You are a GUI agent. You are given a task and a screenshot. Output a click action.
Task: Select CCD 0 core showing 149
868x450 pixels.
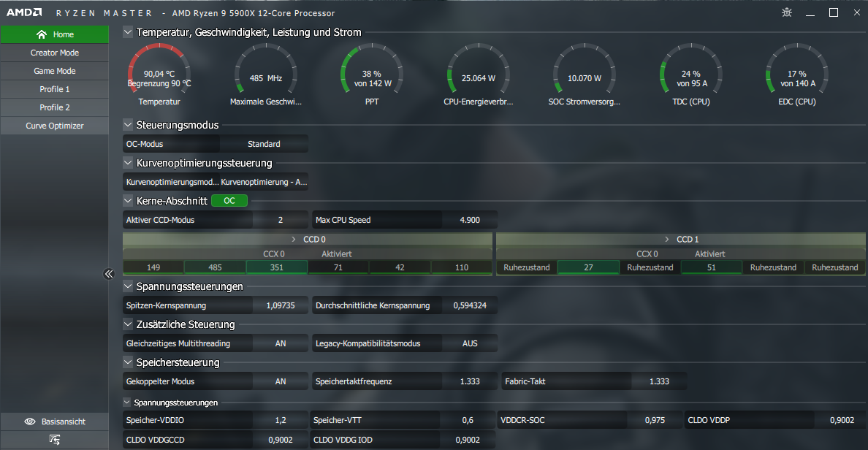coord(153,267)
